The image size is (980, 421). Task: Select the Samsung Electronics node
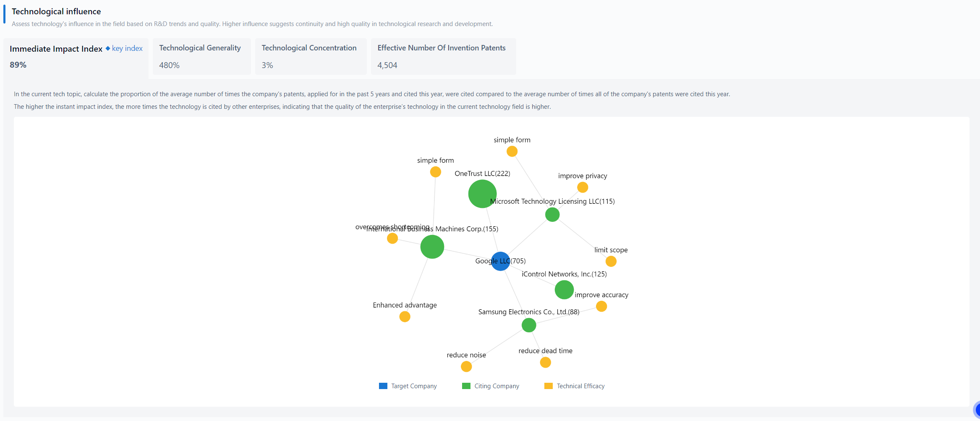click(529, 325)
